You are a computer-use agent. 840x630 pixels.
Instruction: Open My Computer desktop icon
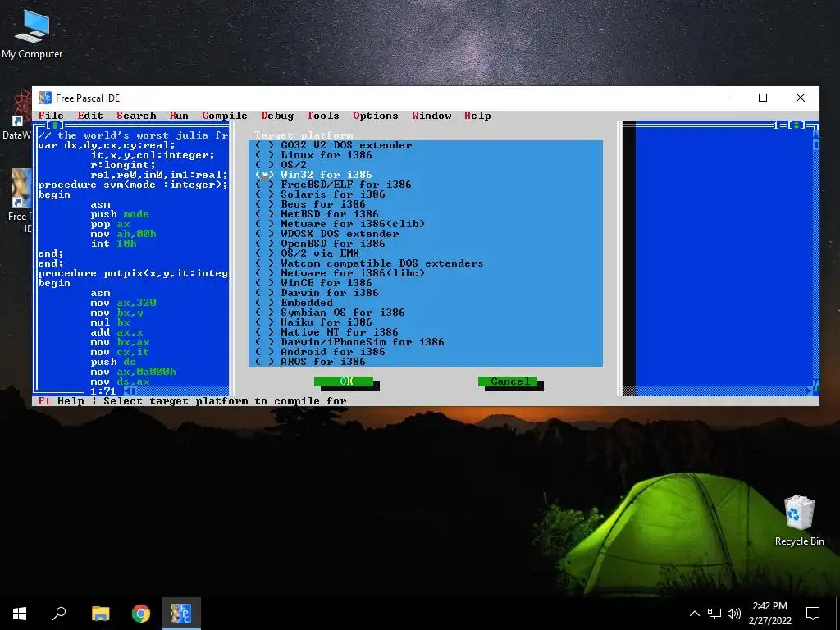pyautogui.click(x=32, y=34)
